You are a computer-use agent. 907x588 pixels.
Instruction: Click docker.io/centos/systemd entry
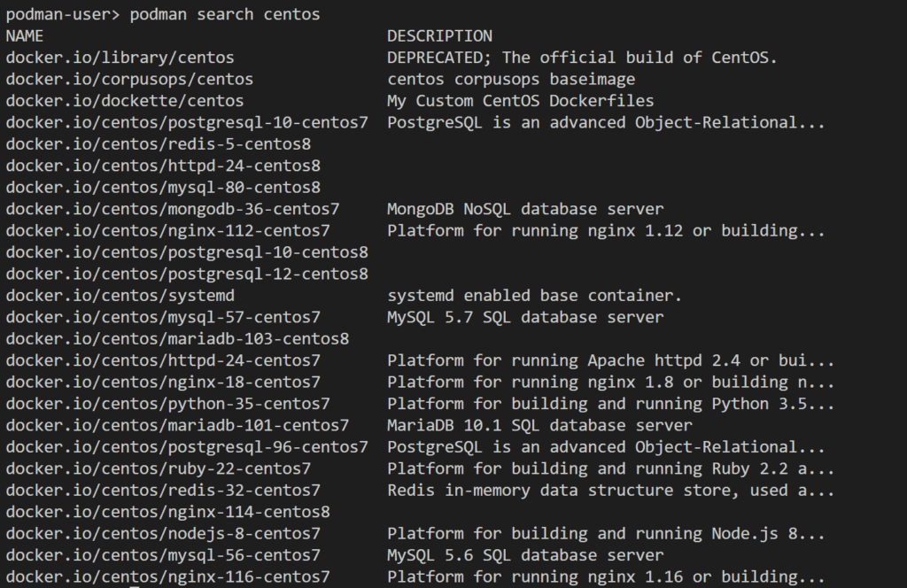pos(120,296)
